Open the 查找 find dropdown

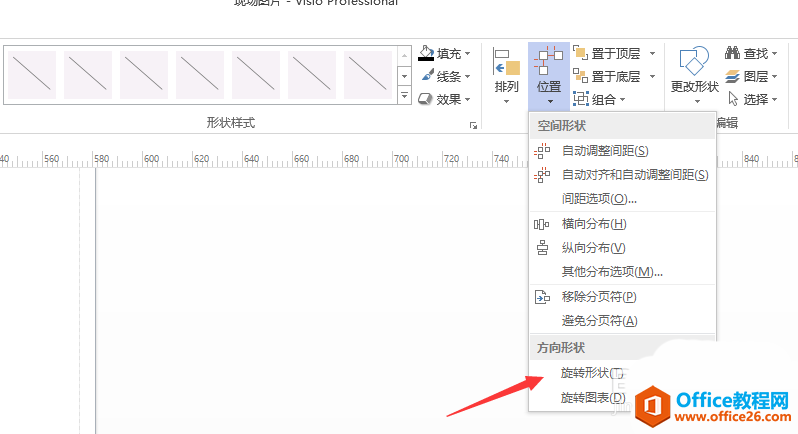751,53
